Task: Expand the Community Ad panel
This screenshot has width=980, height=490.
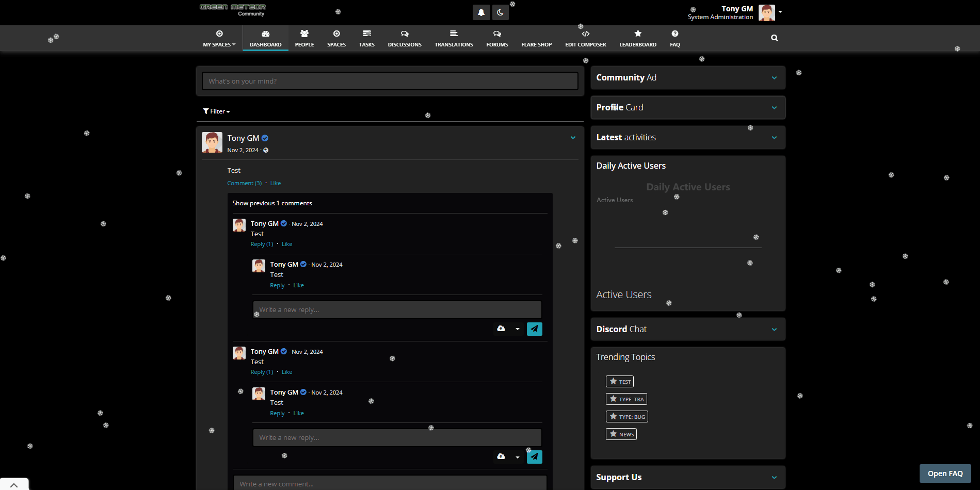Action: 774,78
